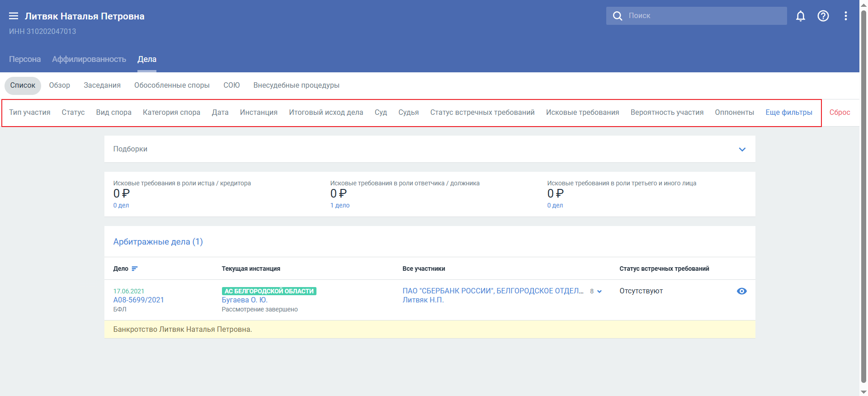
Task: Expand the 8 participants dropdown arrow
Action: coord(599,292)
